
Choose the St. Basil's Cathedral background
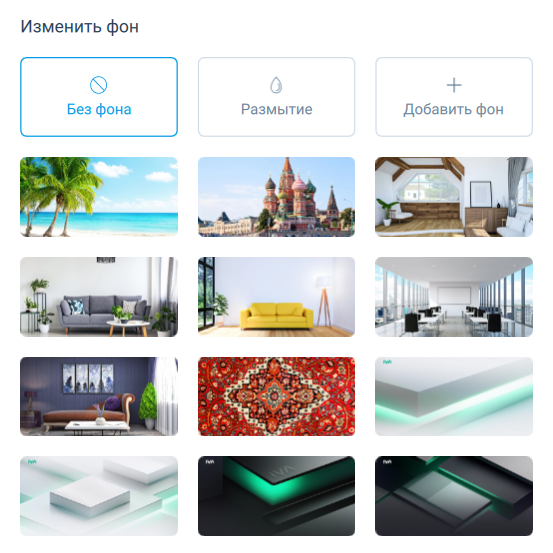click(276, 197)
